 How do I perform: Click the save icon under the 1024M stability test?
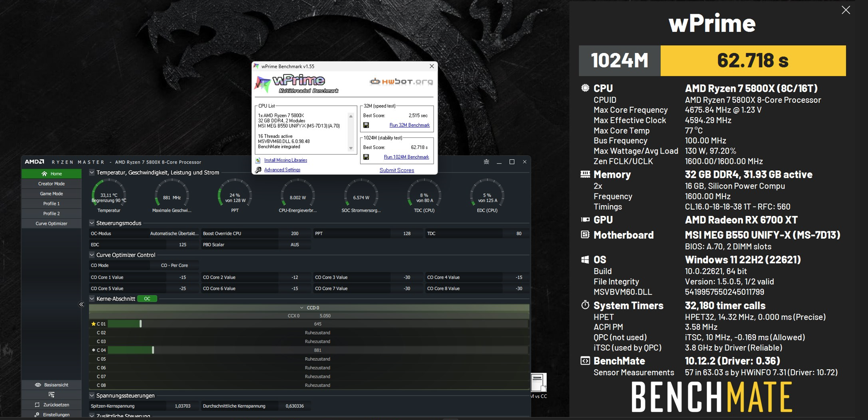[x=366, y=157]
